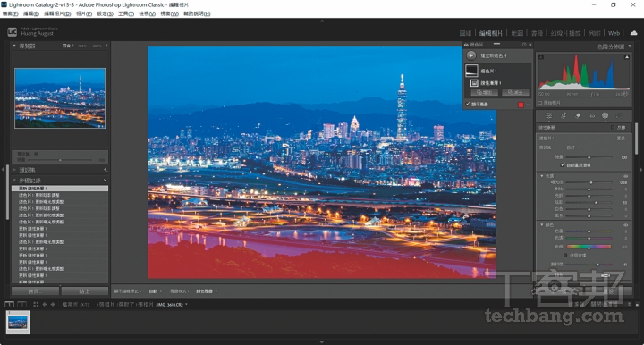Enable 原始相片 checkbox under histogram
This screenshot has height=345, width=644.
point(540,103)
